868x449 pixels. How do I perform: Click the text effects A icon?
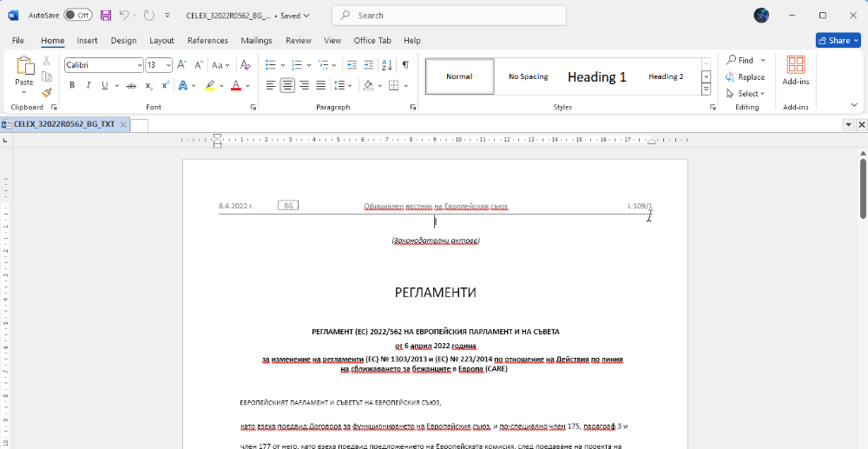tap(181, 86)
